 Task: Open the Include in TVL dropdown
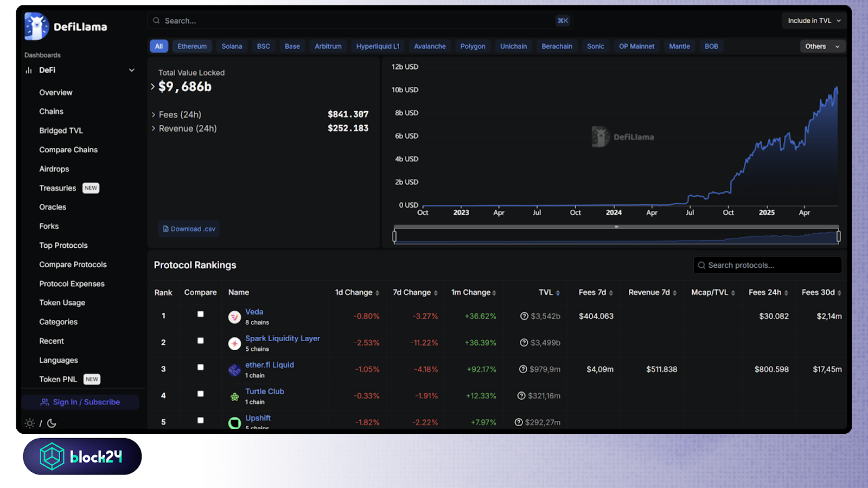point(814,21)
